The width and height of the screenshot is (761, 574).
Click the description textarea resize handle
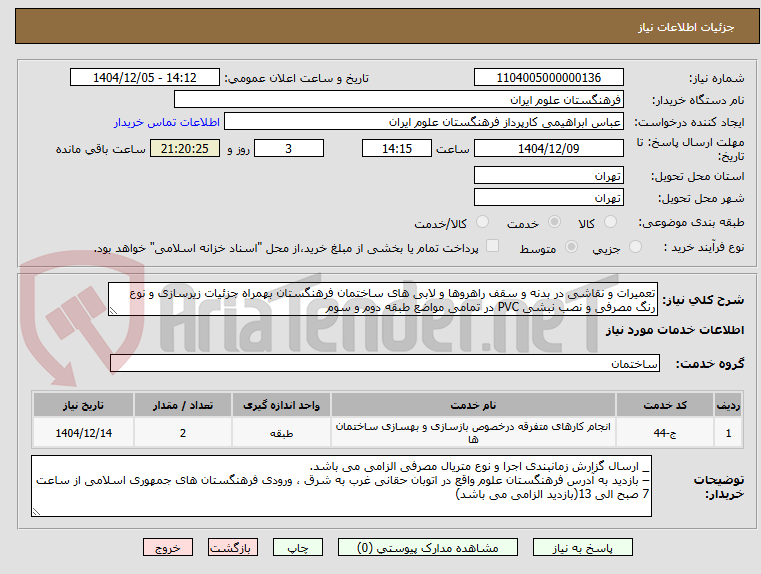pyautogui.click(x=113, y=311)
